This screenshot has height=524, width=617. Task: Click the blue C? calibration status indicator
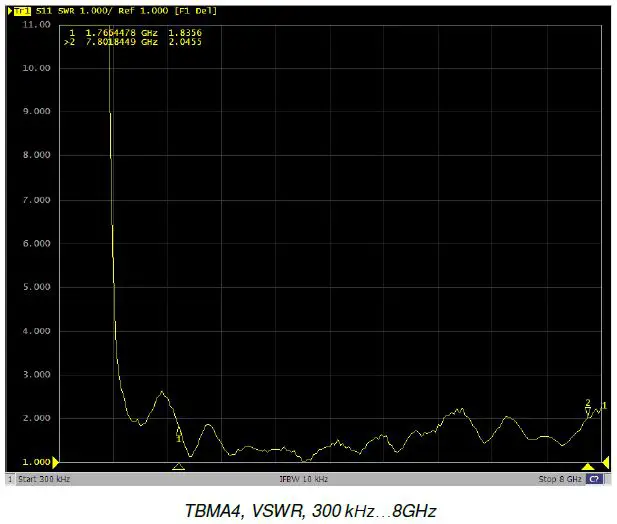(x=594, y=479)
